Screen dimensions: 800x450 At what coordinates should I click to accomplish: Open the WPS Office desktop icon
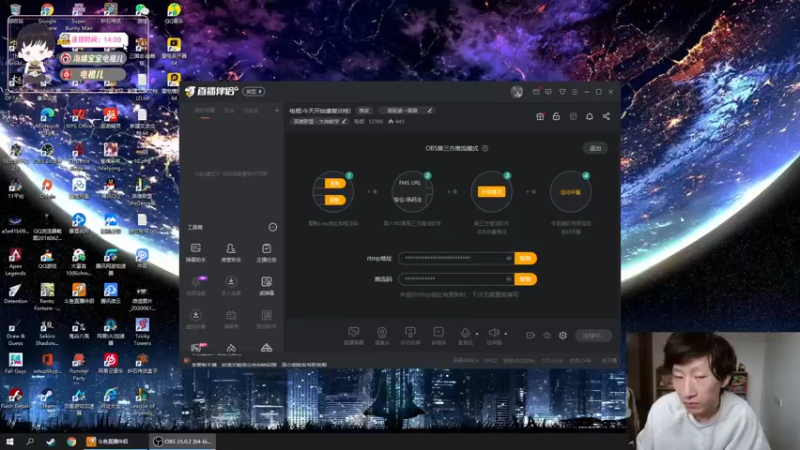pos(79,118)
